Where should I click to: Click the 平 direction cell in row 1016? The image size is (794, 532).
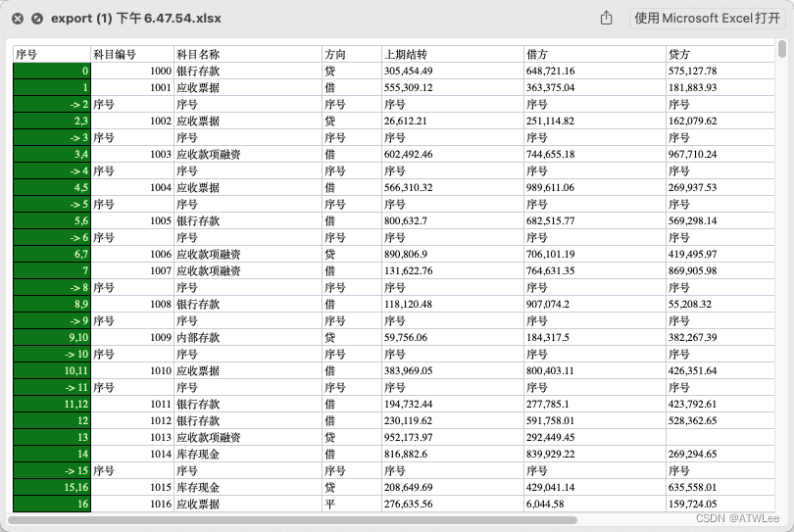coord(352,505)
